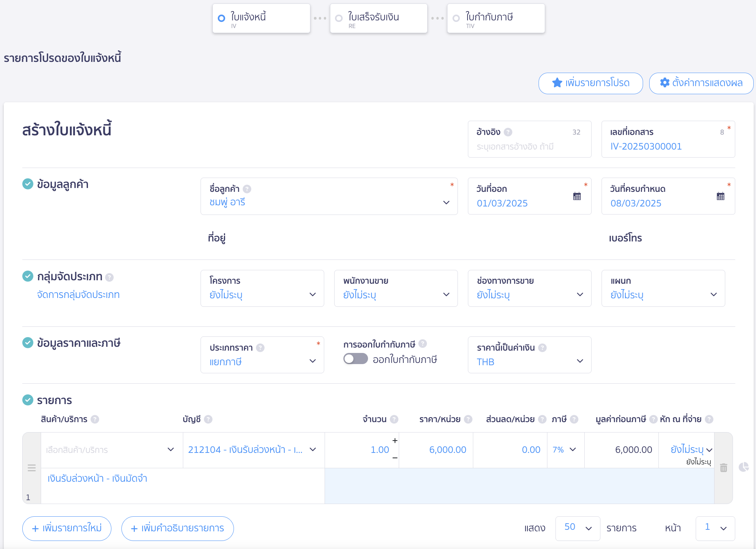Select the ใบเสร็จรับเงิน RE step

tap(378, 18)
